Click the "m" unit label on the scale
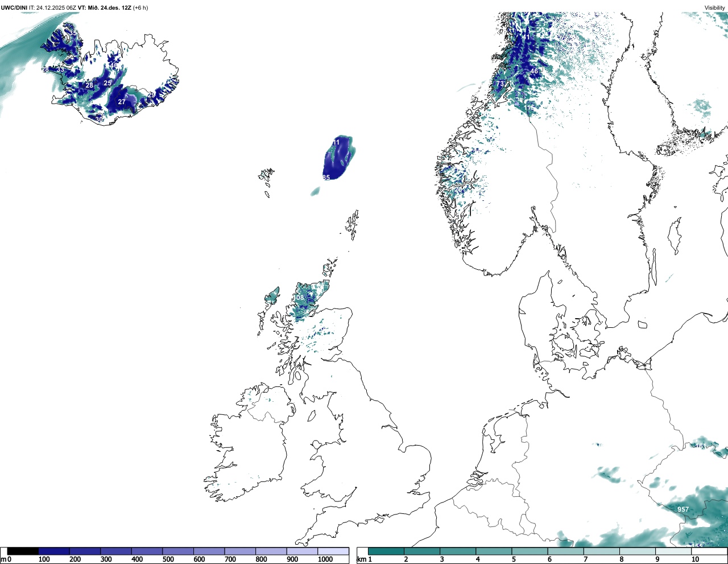Screen dimensions: 728x564 tap(3, 559)
